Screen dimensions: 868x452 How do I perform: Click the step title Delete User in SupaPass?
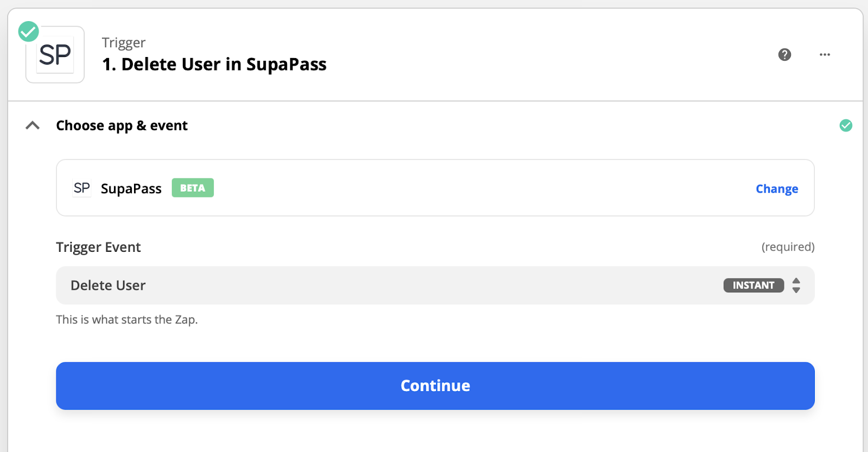coord(214,65)
